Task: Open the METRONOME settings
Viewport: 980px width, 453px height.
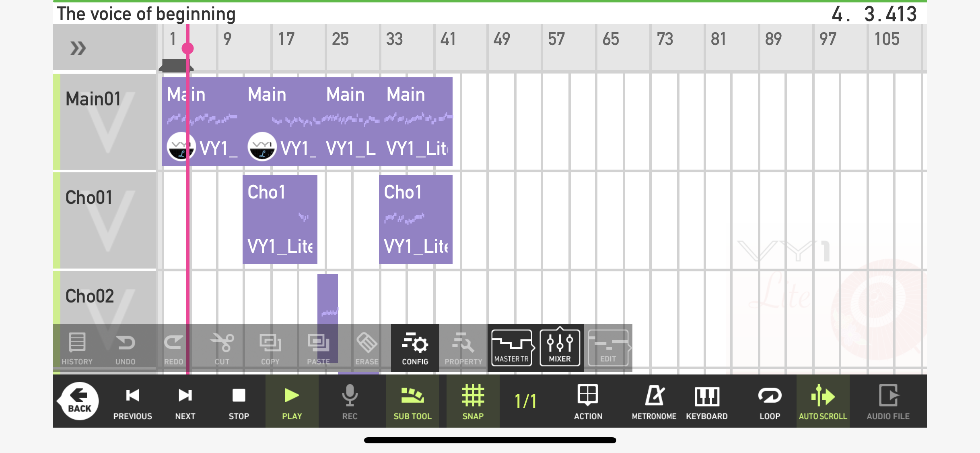Action: click(654, 401)
